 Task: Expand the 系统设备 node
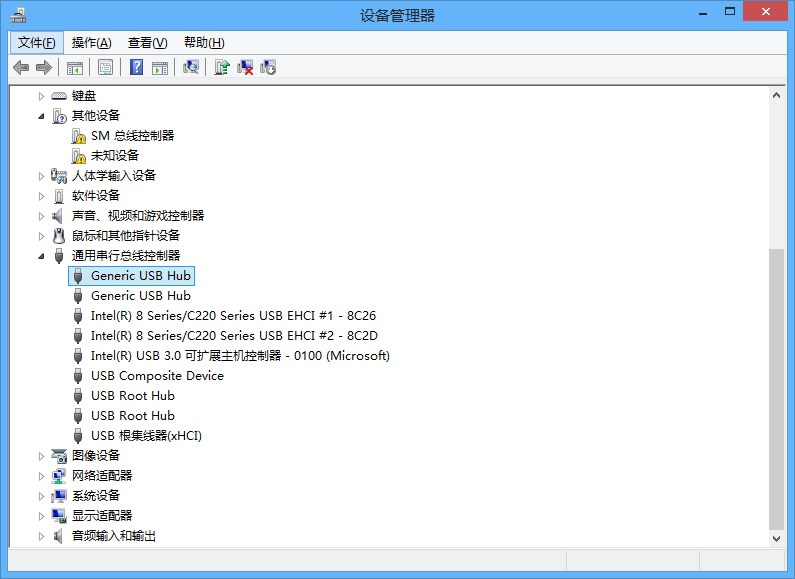(41, 496)
